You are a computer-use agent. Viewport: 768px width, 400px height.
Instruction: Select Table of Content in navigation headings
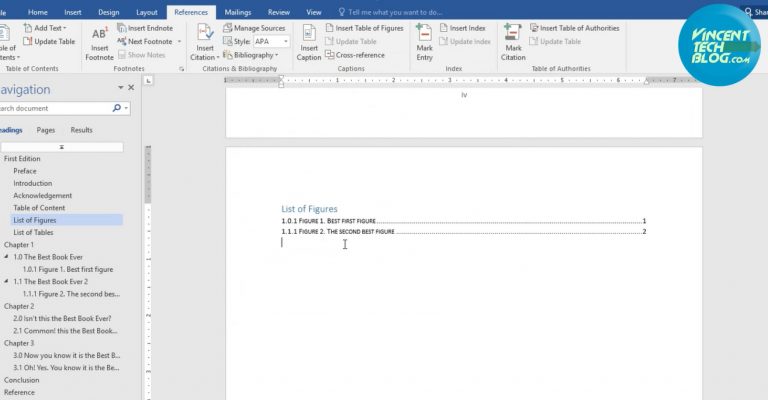39,208
